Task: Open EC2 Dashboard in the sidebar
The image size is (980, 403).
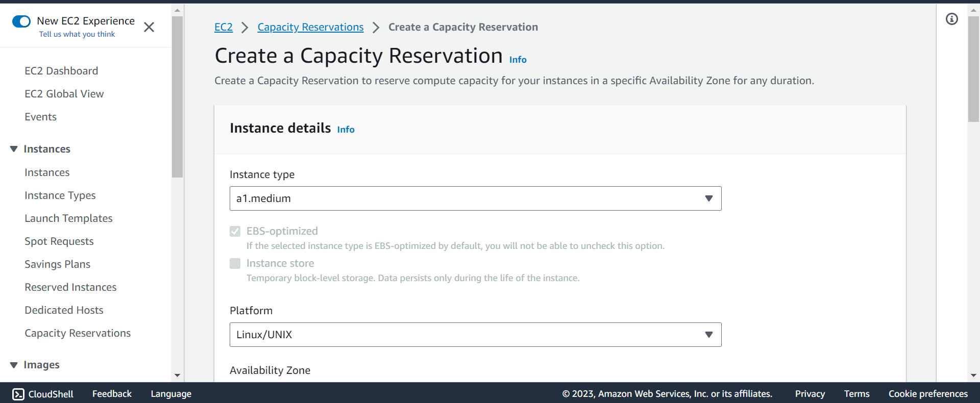Action: (61, 71)
